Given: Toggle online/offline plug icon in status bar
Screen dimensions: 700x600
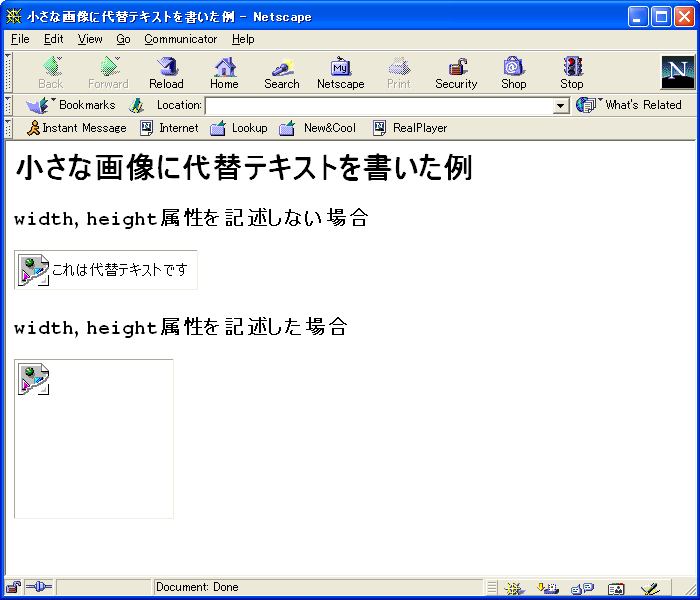Looking at the screenshot, I should click(38, 588).
